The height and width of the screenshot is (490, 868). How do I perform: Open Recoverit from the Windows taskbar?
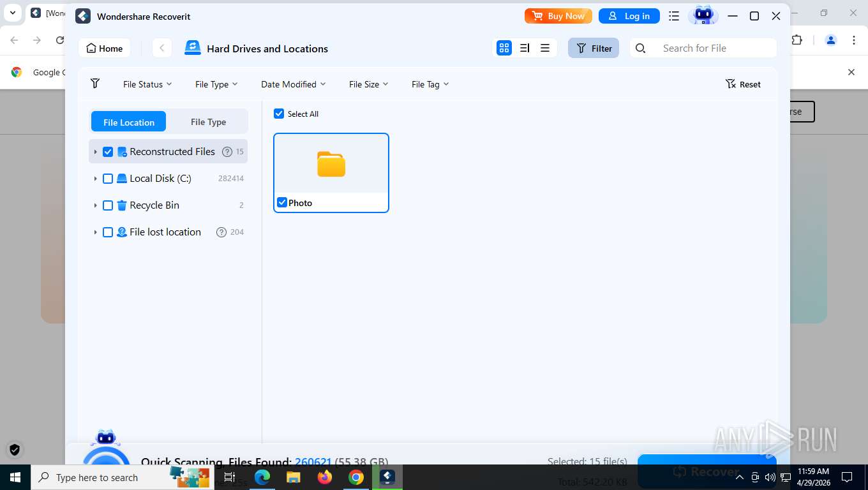point(388,477)
